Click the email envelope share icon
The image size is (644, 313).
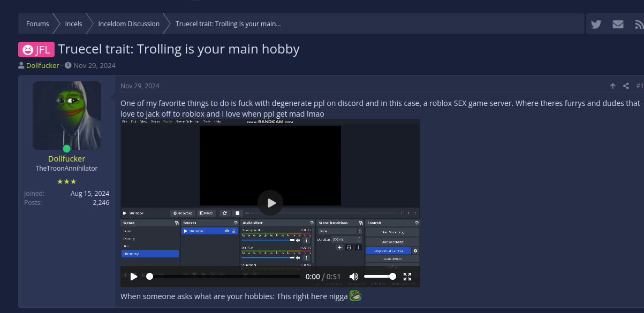618,24
